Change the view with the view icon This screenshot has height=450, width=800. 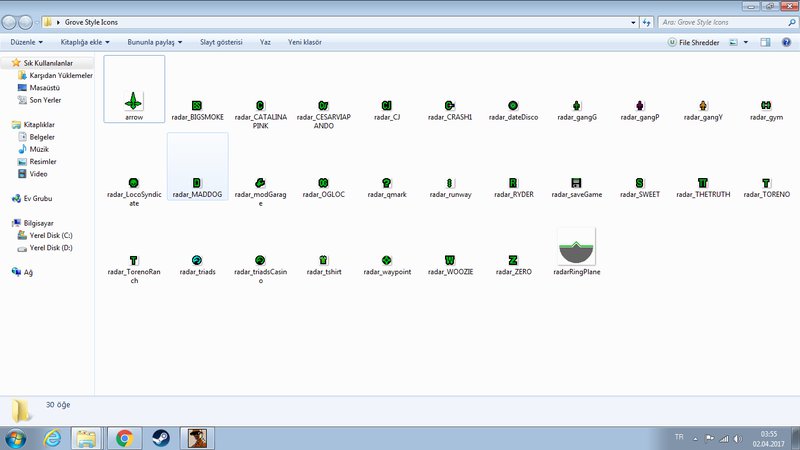[733, 42]
